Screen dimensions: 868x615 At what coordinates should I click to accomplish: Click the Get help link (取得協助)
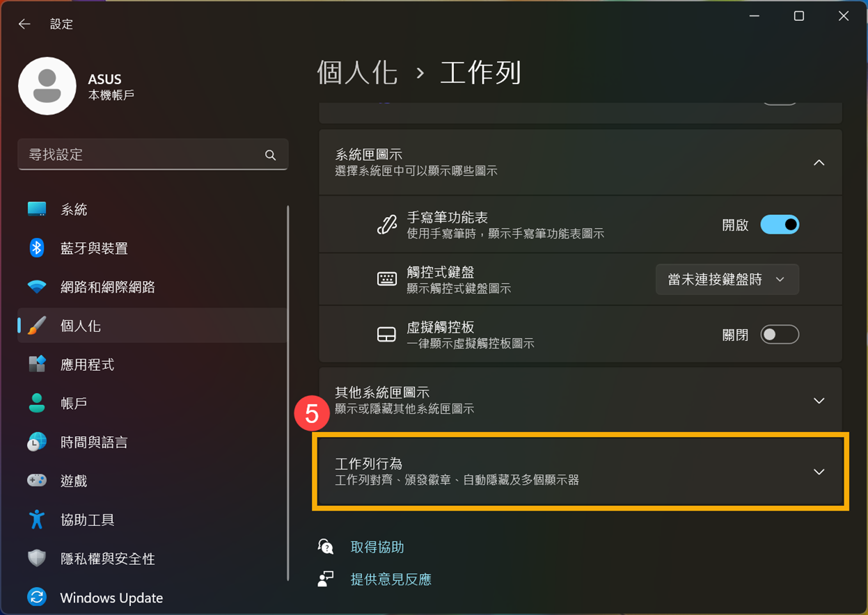tap(377, 548)
